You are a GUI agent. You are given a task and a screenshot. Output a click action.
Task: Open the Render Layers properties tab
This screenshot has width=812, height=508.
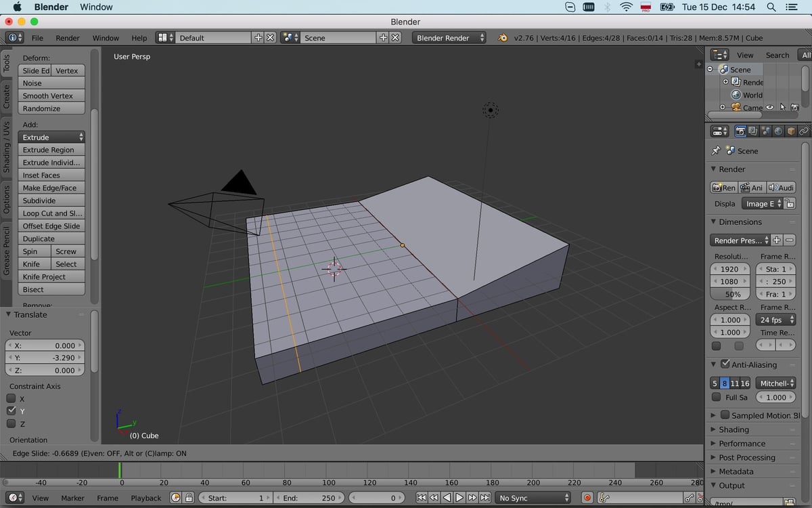(752, 131)
